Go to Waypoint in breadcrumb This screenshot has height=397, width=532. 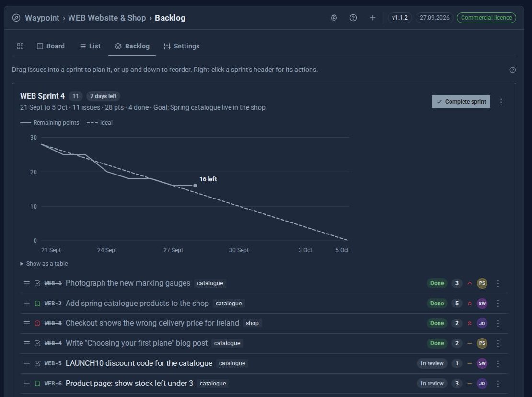coord(42,18)
